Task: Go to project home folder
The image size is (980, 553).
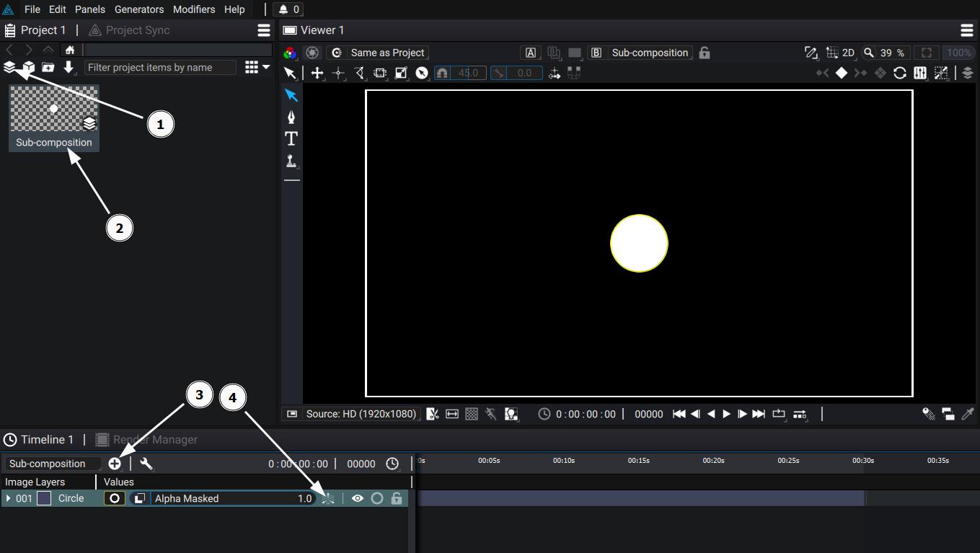Action: tap(70, 50)
